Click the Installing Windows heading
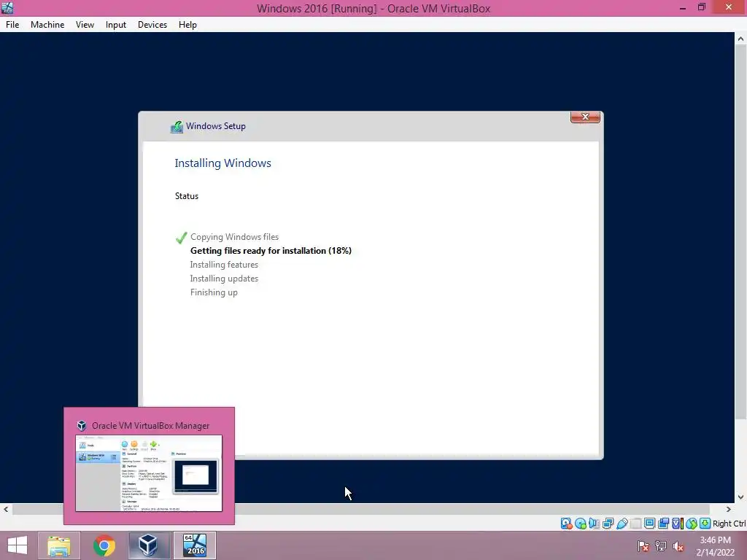This screenshot has height=560, width=747. [223, 163]
